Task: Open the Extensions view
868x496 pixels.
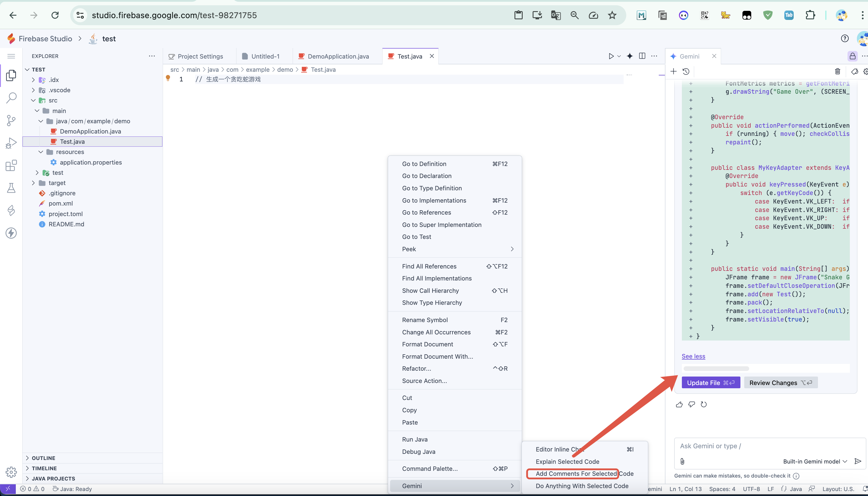Action: point(11,165)
